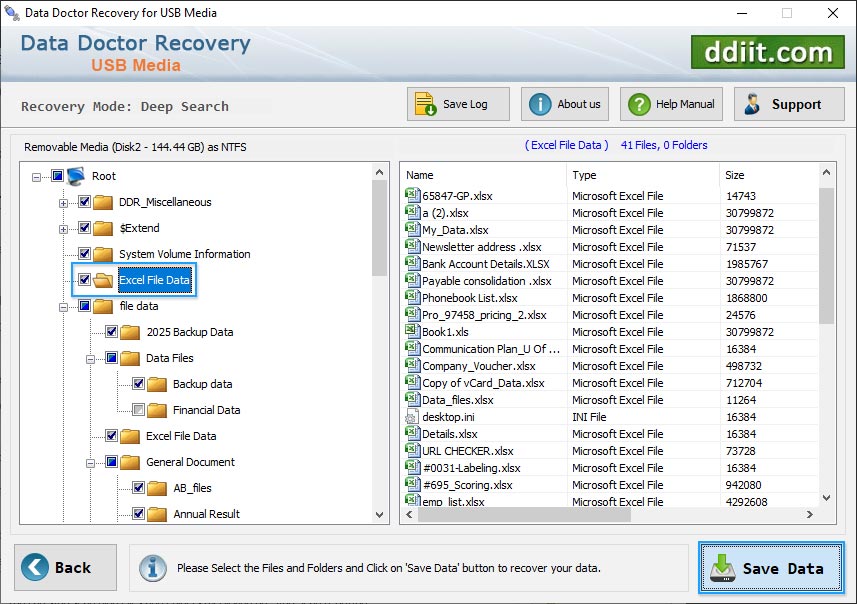Click the Backup data folder icon
This screenshot has width=857, height=604.
pos(157,385)
